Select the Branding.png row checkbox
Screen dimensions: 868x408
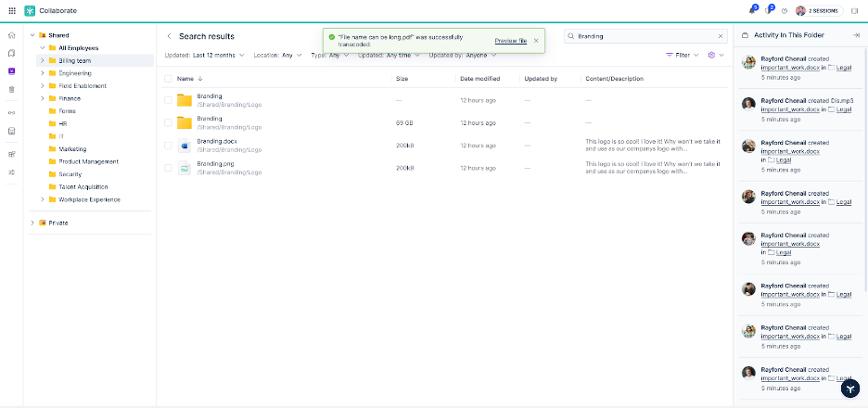168,168
